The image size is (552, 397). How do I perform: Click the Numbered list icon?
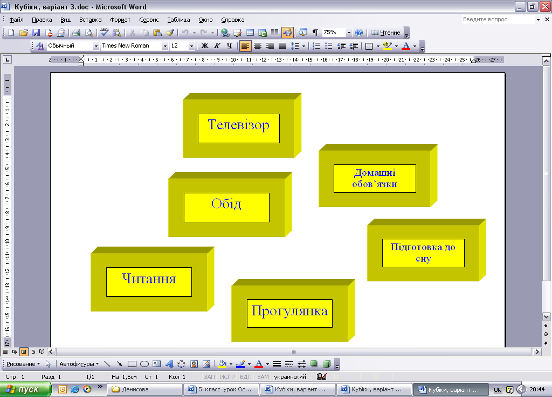click(316, 46)
